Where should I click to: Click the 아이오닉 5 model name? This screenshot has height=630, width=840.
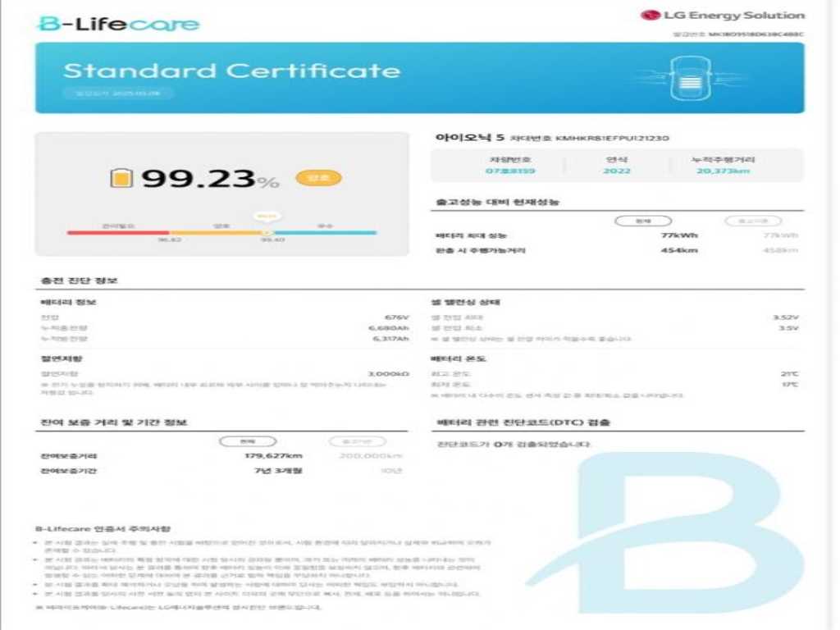point(470,137)
